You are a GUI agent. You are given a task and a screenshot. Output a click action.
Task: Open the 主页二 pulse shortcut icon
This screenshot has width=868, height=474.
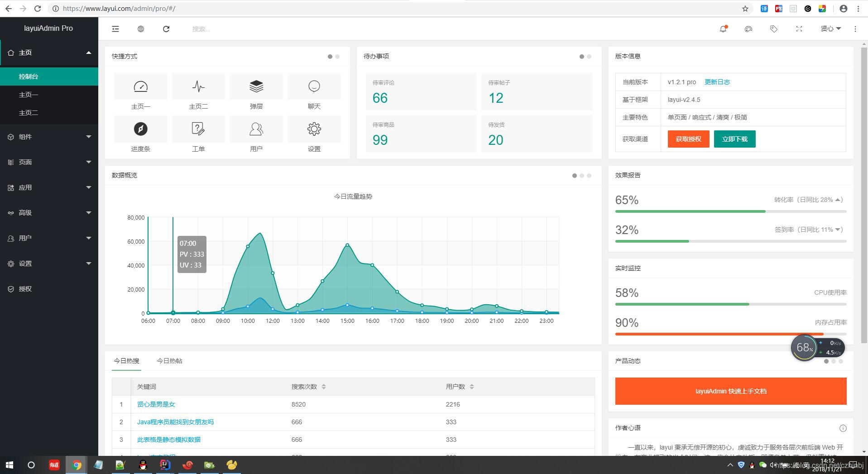pyautogui.click(x=198, y=86)
